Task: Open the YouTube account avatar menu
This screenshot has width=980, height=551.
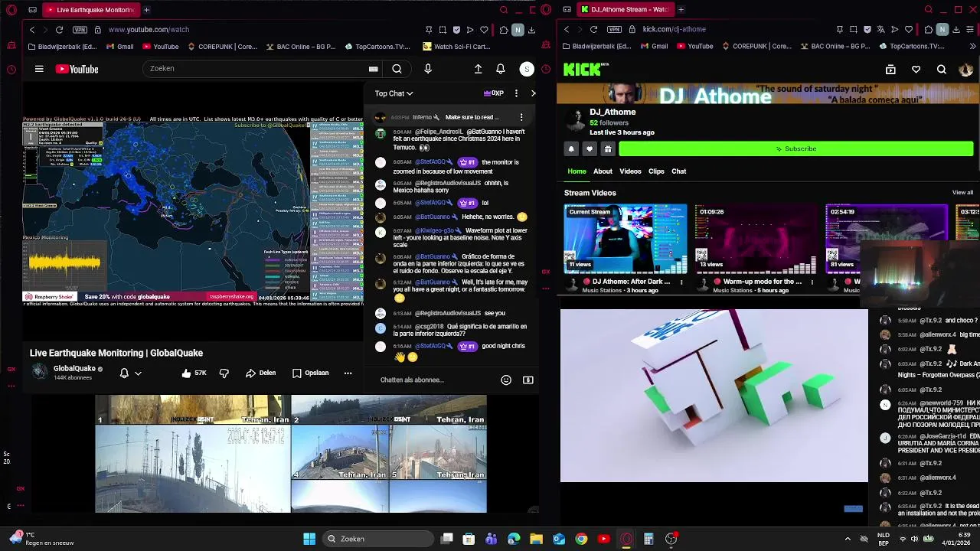Action: tap(527, 69)
